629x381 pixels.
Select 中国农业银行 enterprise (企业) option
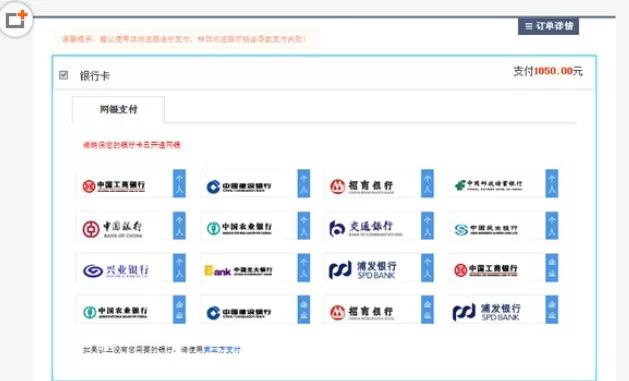[131, 310]
